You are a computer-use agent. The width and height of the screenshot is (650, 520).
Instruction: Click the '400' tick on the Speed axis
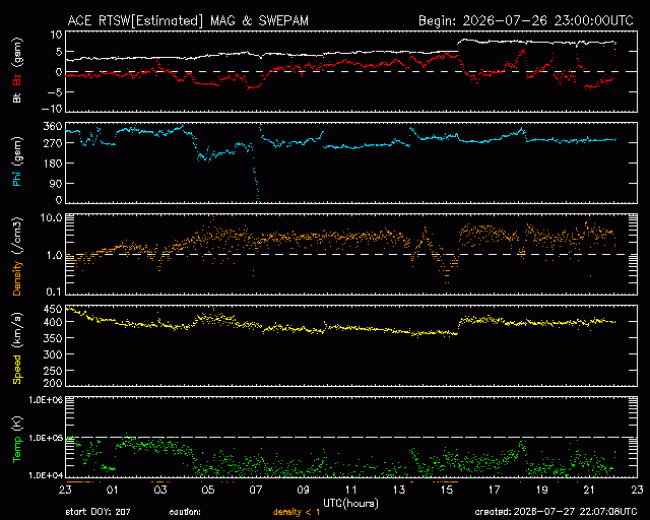coord(53,322)
